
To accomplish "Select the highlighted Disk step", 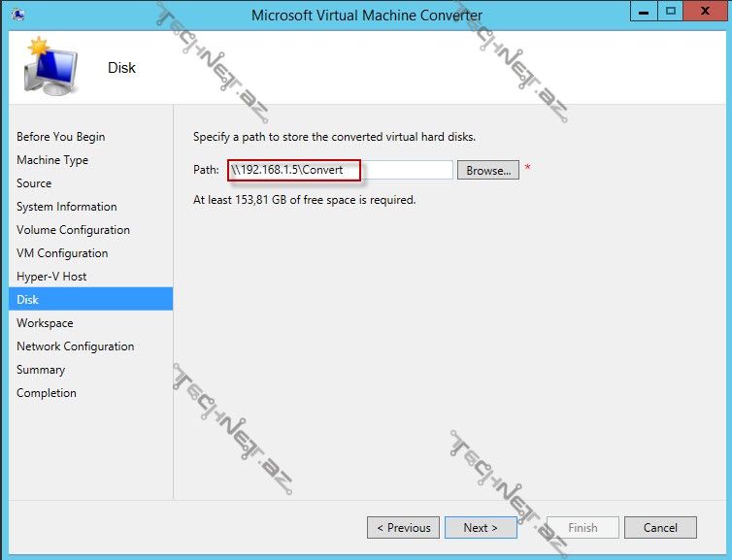I will click(28, 300).
